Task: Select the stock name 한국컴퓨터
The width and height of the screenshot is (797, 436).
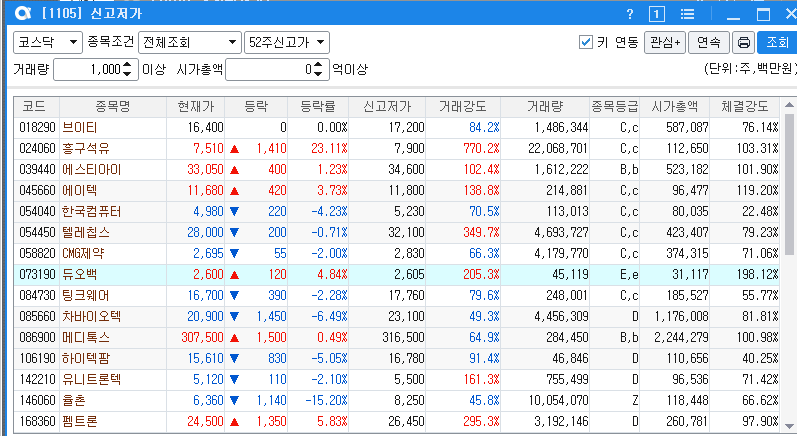Action: pyautogui.click(x=91, y=211)
